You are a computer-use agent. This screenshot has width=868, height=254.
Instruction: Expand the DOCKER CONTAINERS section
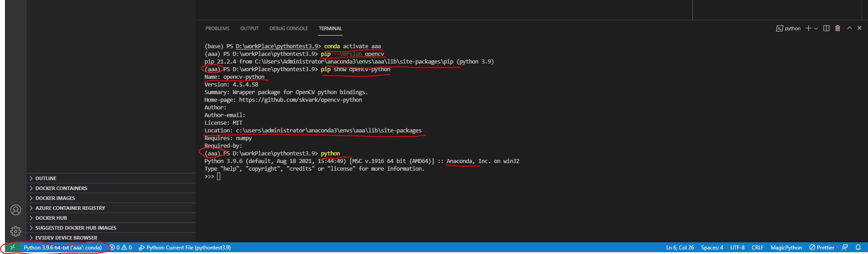111,188
